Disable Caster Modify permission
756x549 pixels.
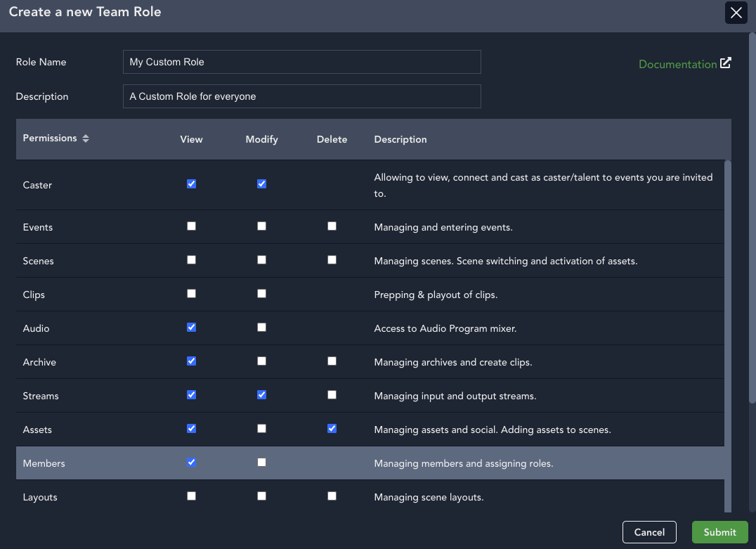261,184
